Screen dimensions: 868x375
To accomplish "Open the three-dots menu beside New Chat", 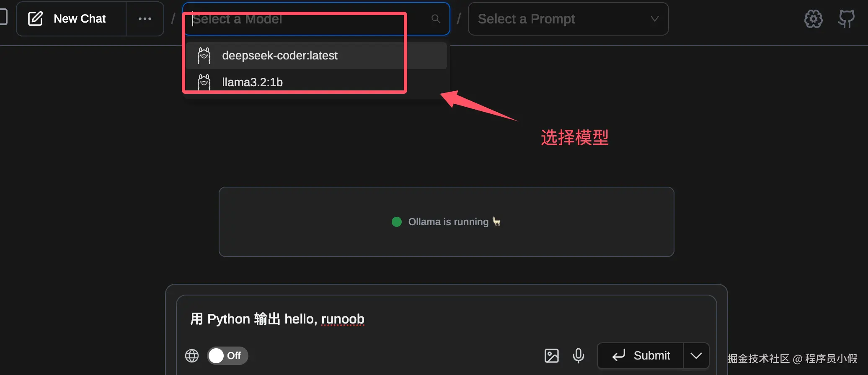I will pos(145,19).
